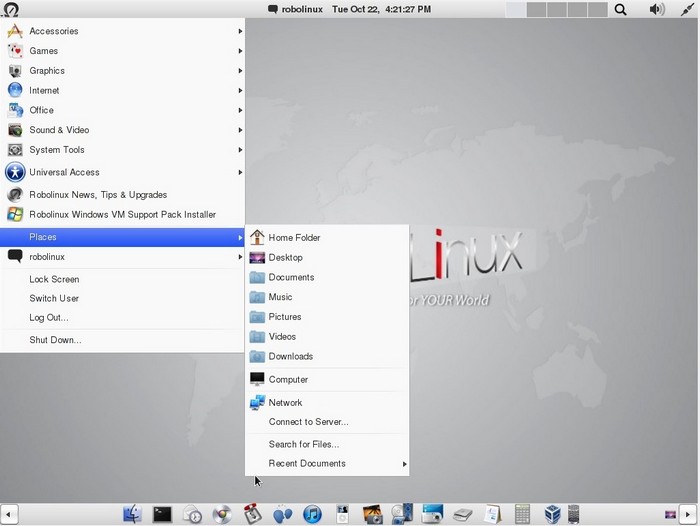Open the Videos folder

pyautogui.click(x=327, y=337)
